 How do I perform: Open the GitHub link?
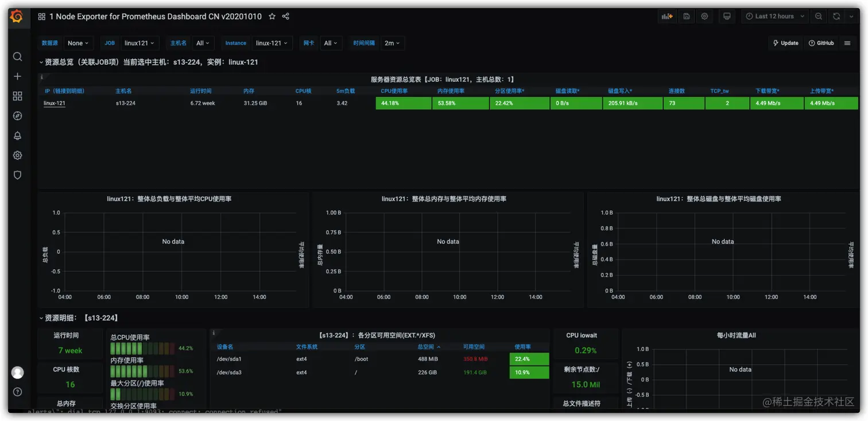[821, 43]
